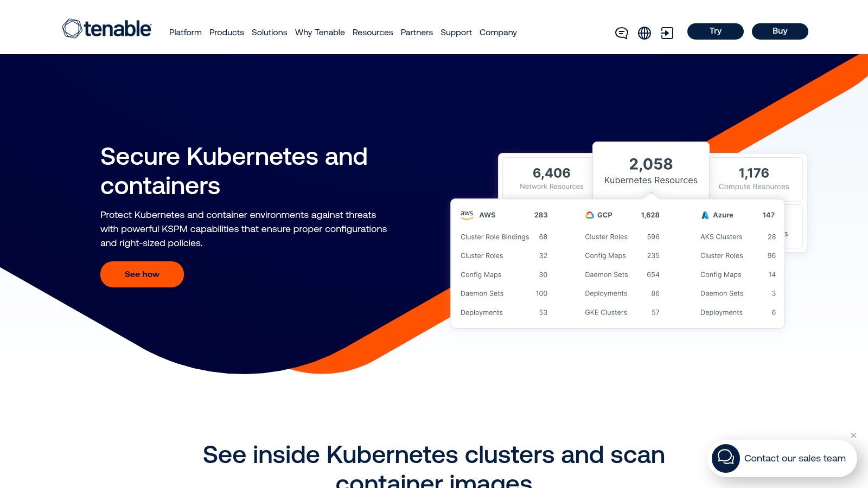Click the GCP cloud logo icon
This screenshot has width=868, height=488.
point(590,215)
